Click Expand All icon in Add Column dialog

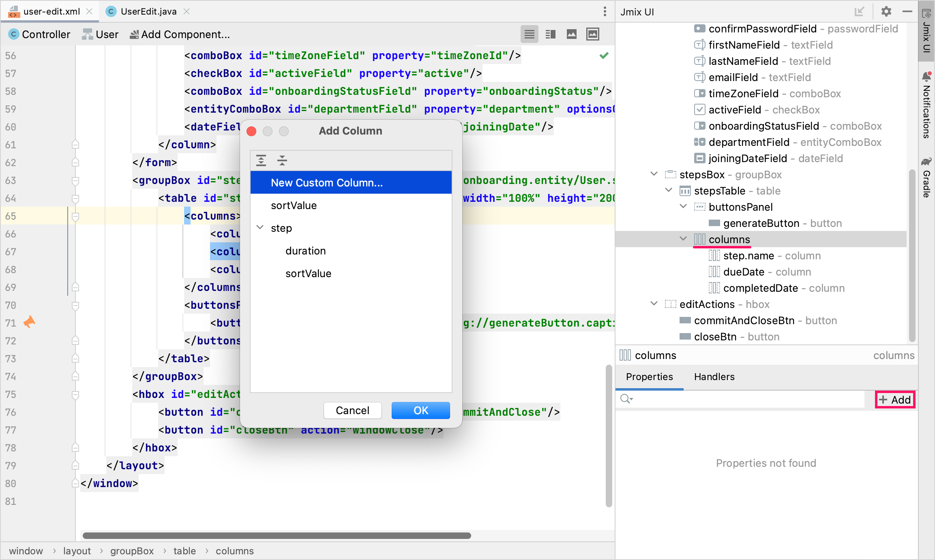pos(261,160)
